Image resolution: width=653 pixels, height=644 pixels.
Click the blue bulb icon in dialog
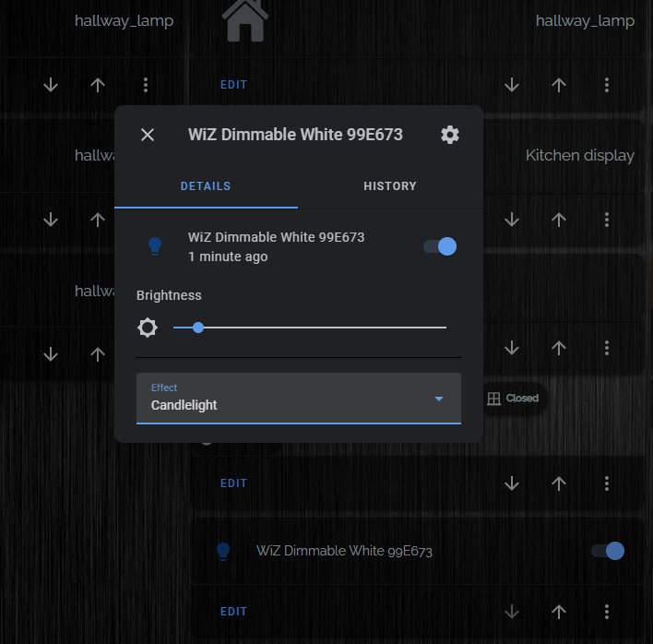coord(155,246)
